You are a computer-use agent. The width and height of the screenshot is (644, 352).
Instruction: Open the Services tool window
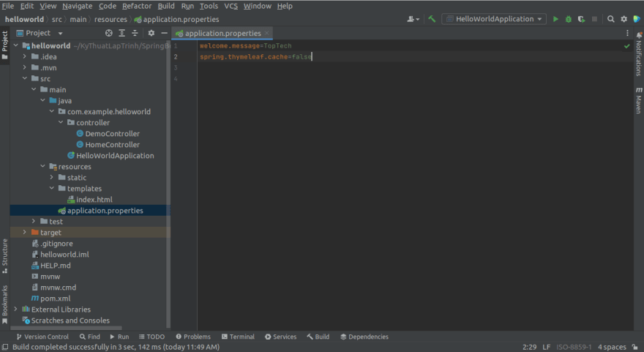(x=280, y=337)
